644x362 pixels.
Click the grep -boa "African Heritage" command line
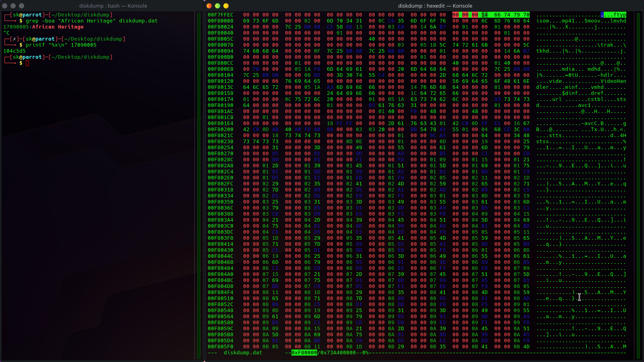coord(92,21)
